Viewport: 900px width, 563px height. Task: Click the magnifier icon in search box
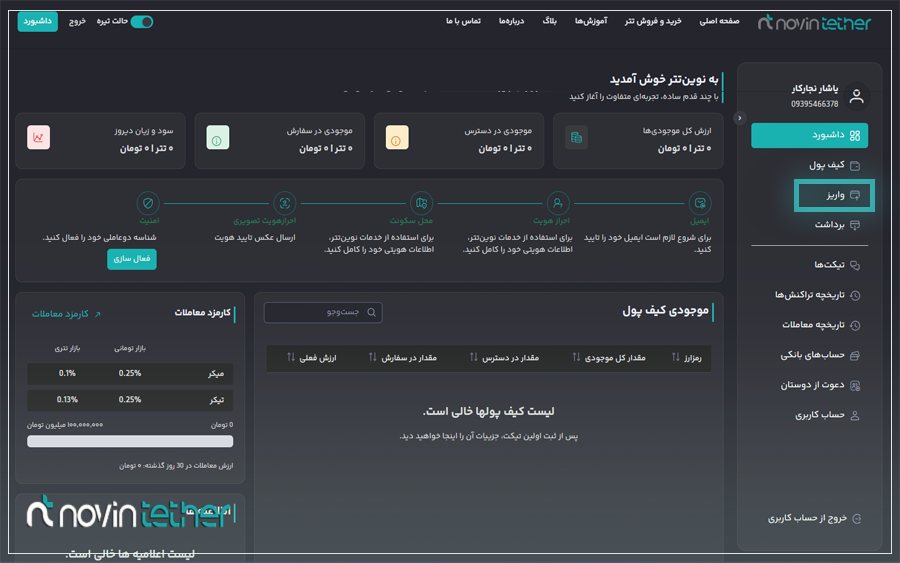coord(371,312)
